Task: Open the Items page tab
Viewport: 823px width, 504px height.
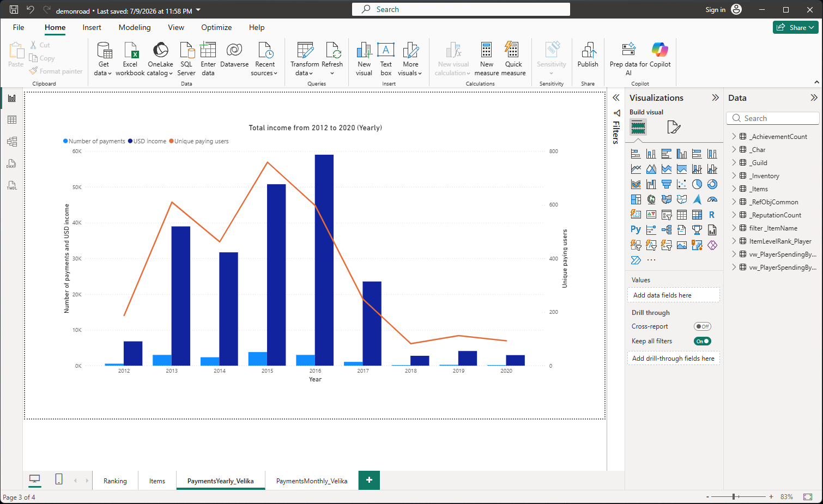Action: coord(157,481)
